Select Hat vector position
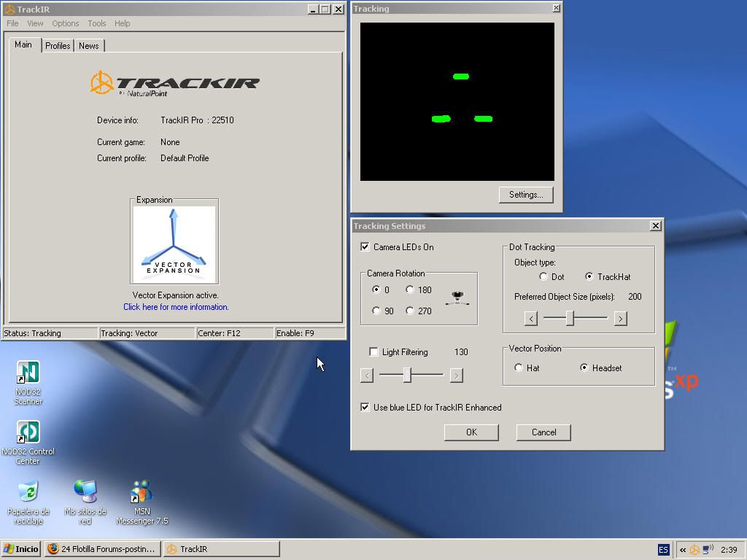This screenshot has height=560, width=747. [519, 367]
